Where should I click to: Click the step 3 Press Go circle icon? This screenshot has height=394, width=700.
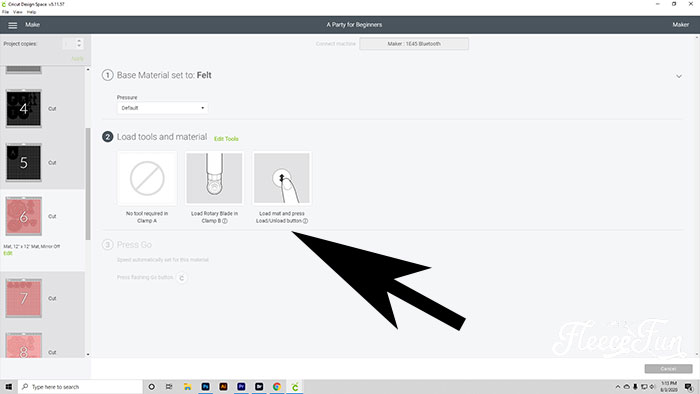coord(108,245)
